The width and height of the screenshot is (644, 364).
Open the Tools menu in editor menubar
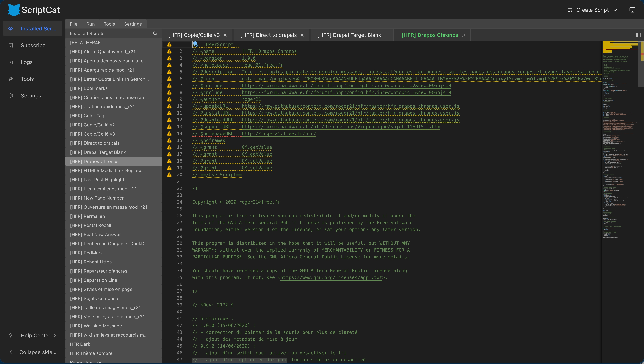(109, 24)
